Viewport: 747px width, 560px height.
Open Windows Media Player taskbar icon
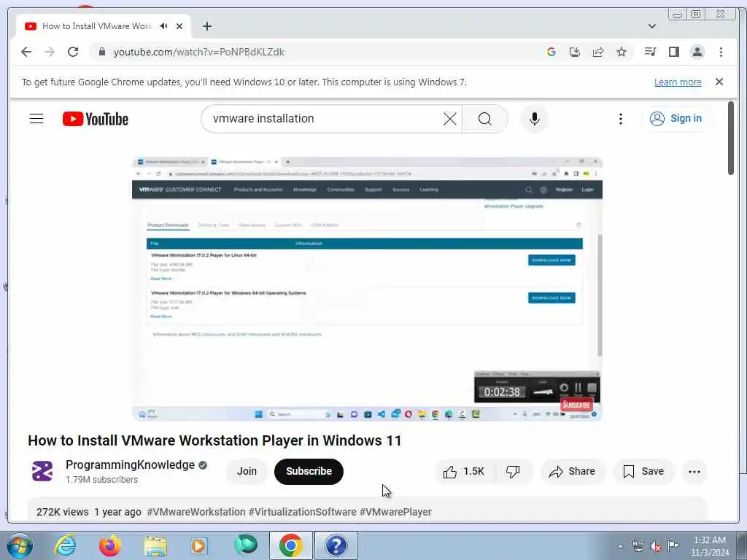tap(199, 545)
